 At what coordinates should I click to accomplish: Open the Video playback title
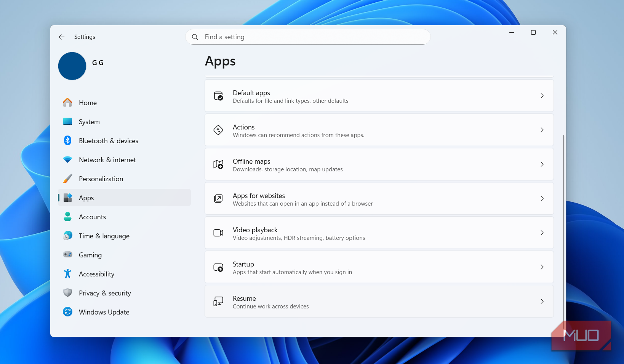click(255, 230)
